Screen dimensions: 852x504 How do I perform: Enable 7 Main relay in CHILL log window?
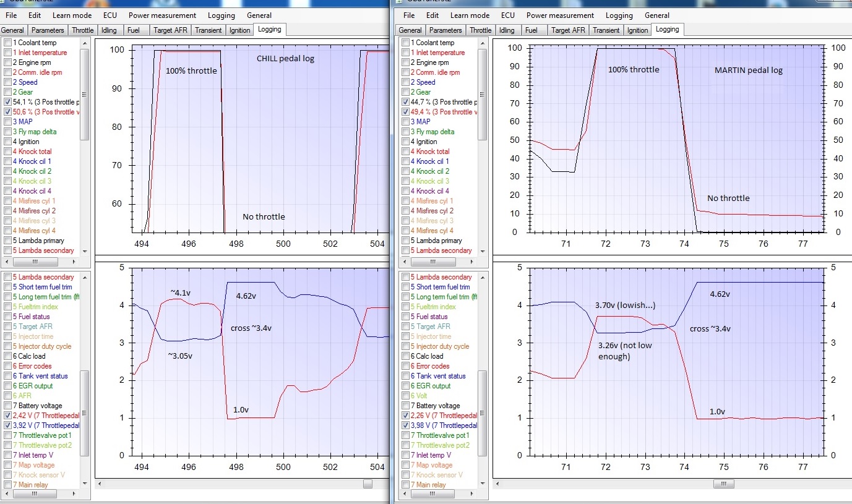[7, 485]
